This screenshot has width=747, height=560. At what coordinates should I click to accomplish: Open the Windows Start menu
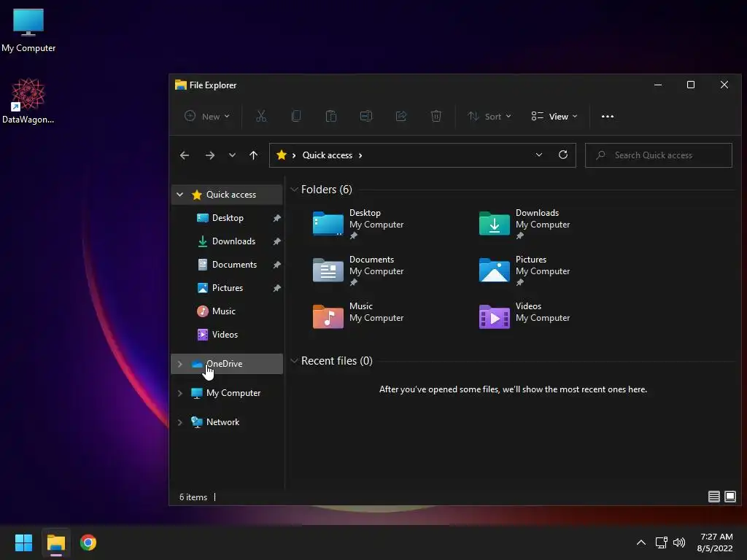pos(23,542)
